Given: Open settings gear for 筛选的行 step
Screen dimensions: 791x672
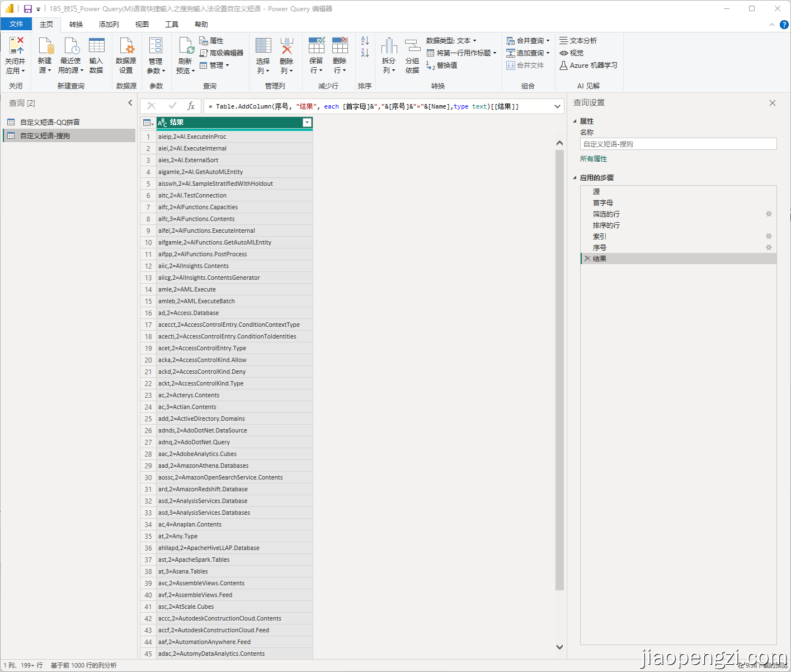Looking at the screenshot, I should (x=769, y=214).
